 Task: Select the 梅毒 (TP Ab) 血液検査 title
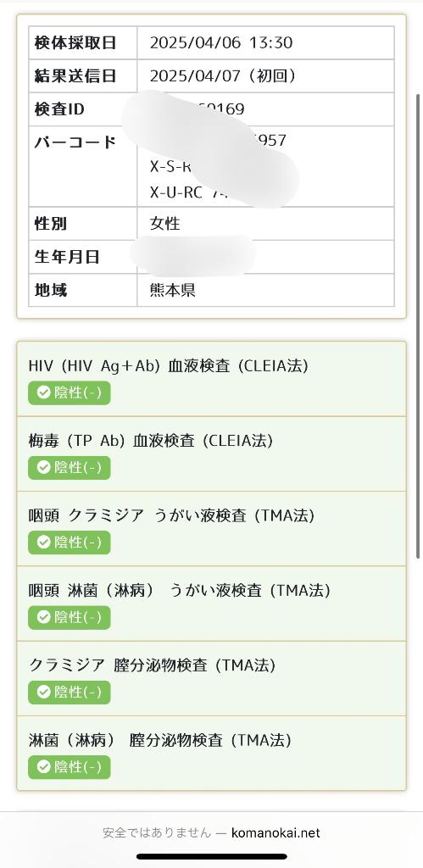151,441
